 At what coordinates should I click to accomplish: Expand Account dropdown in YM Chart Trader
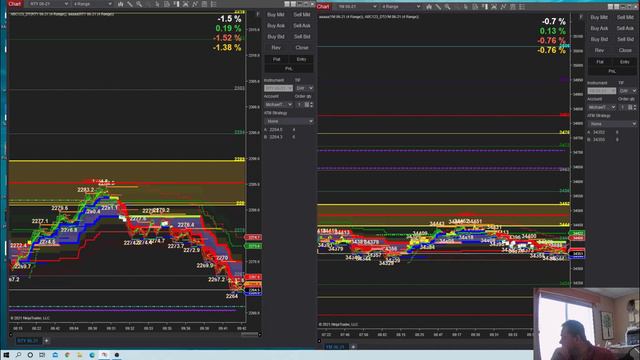coord(602,107)
